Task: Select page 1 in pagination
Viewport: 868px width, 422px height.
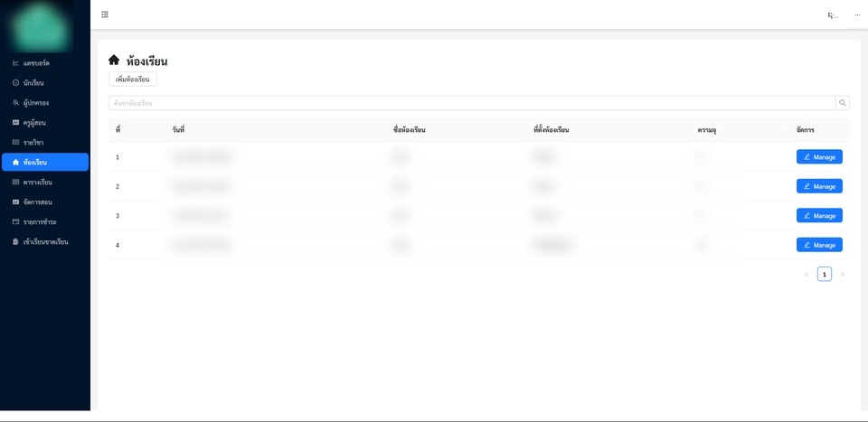Action: tap(825, 275)
